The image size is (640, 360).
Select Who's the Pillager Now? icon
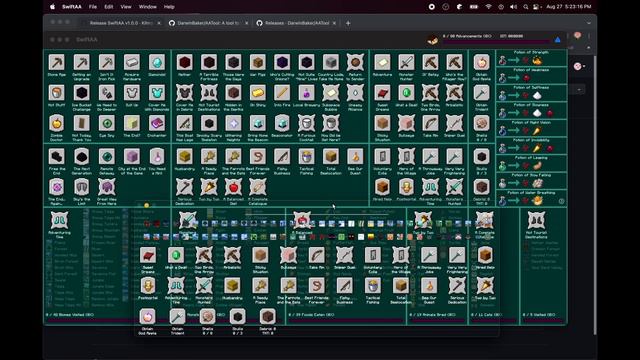pos(454,62)
